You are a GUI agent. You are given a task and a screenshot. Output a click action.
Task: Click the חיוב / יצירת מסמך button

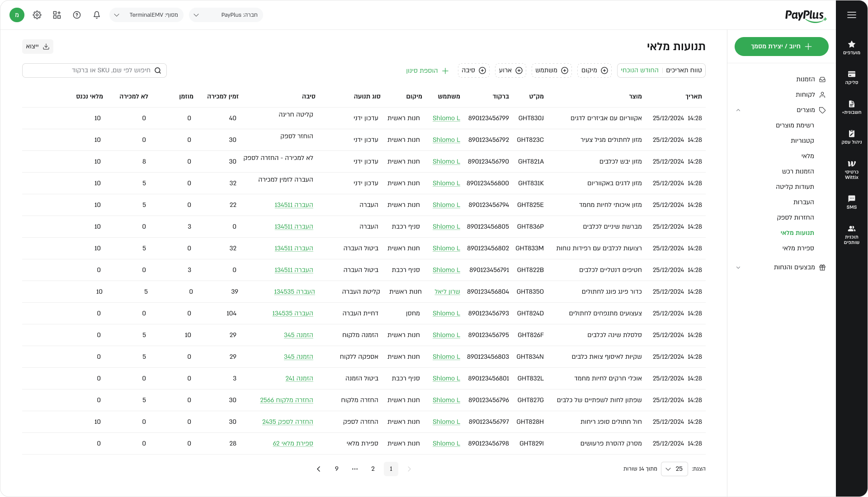click(x=781, y=47)
